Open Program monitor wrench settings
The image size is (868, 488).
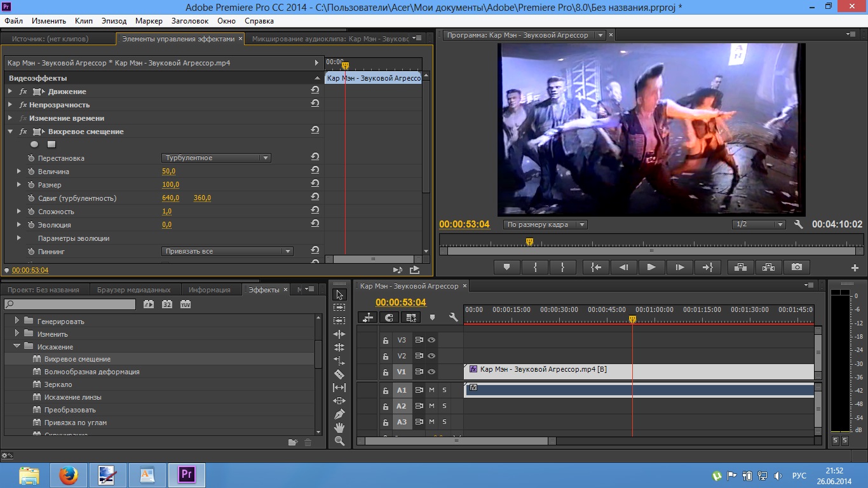(x=799, y=224)
